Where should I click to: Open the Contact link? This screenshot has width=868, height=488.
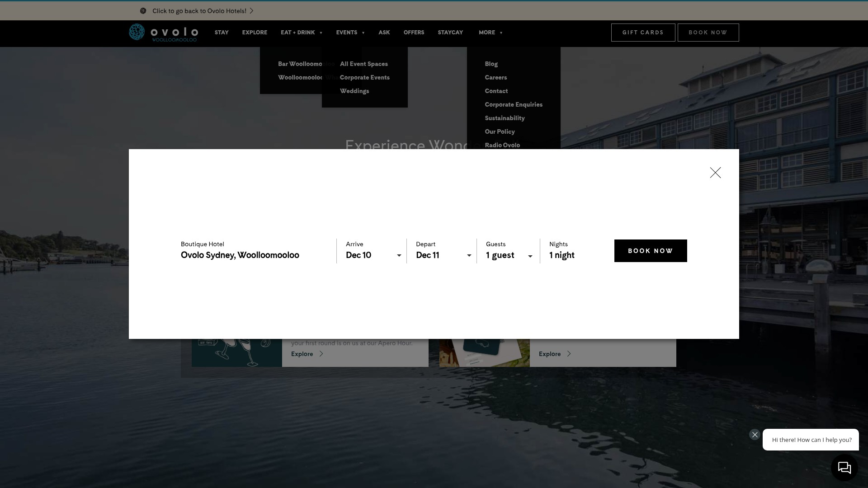coord(496,91)
